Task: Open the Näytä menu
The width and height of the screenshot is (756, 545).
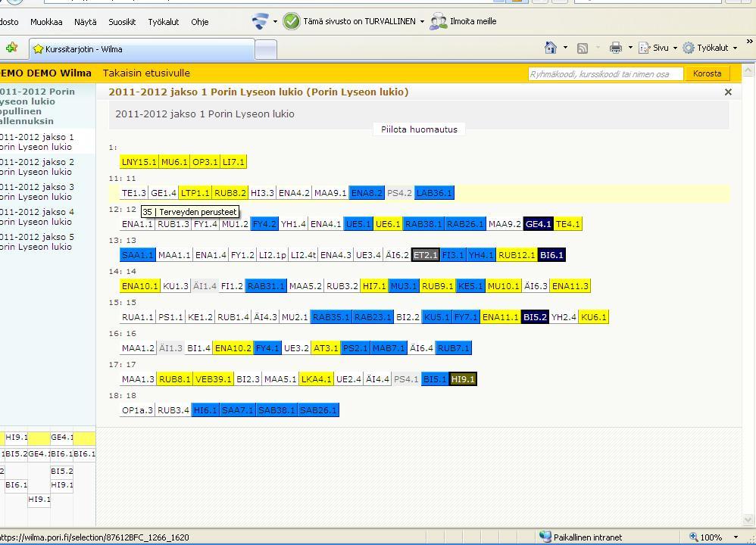Action: (x=86, y=22)
